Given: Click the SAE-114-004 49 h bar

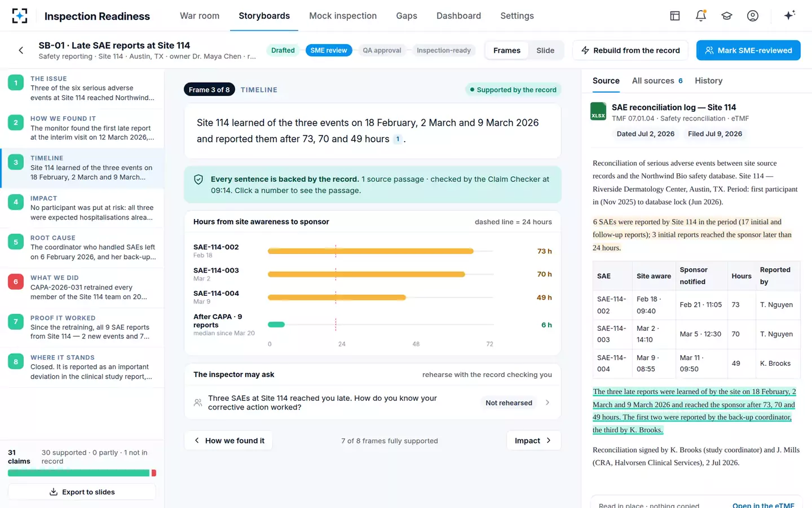Looking at the screenshot, I should point(337,297).
